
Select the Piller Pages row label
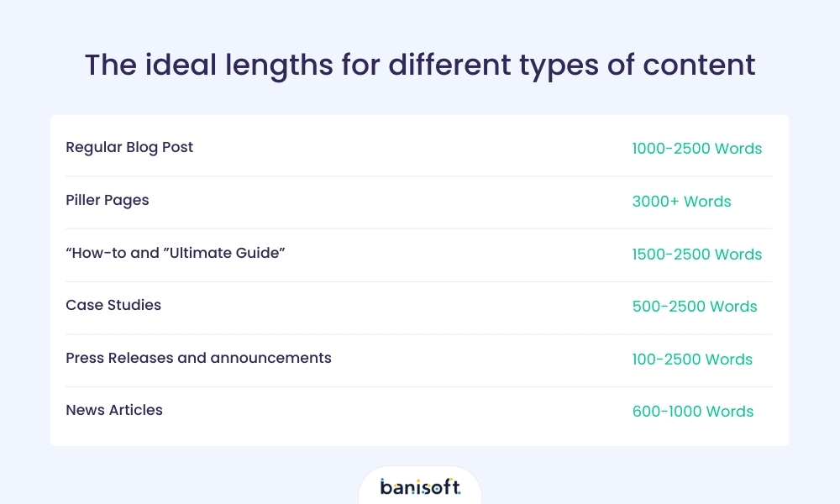pyautogui.click(x=108, y=200)
